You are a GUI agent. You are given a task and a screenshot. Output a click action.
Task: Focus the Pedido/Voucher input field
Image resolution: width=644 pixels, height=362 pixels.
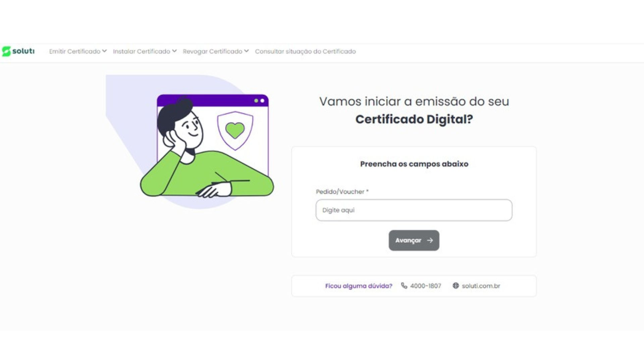[414, 210]
